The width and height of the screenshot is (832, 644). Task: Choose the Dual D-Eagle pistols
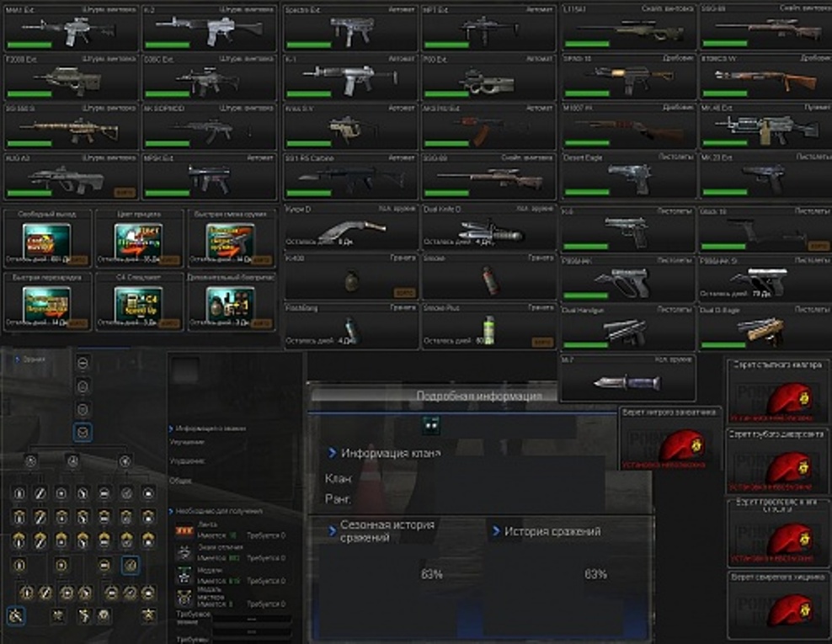765,328
